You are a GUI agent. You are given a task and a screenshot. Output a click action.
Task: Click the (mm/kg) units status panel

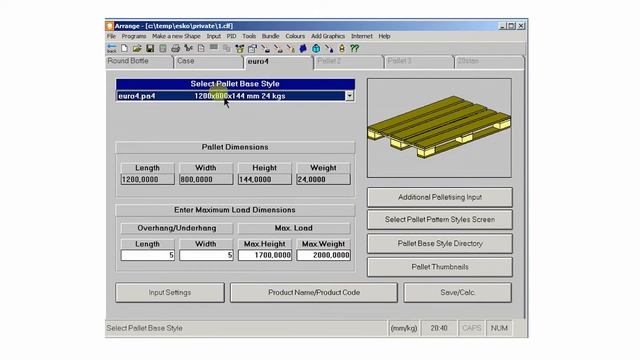(404, 328)
